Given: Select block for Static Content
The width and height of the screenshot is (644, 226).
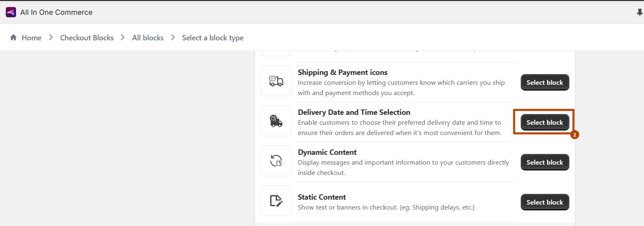Looking at the screenshot, I should coord(545,202).
